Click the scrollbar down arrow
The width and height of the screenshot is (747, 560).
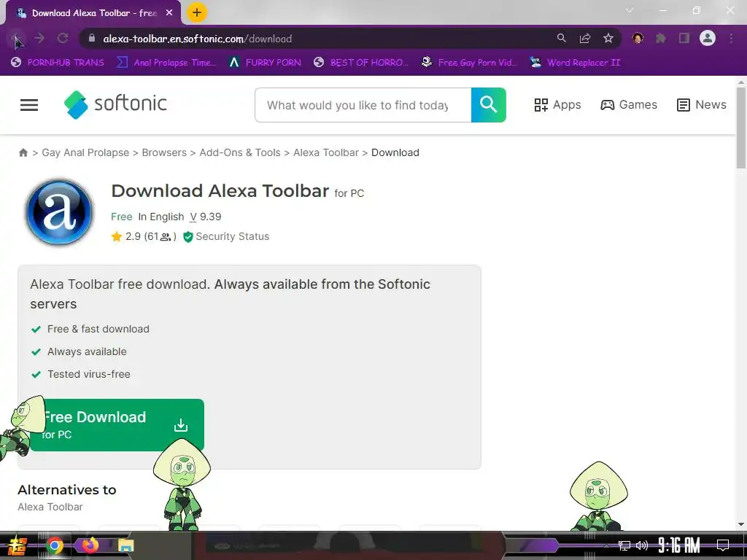(x=741, y=524)
